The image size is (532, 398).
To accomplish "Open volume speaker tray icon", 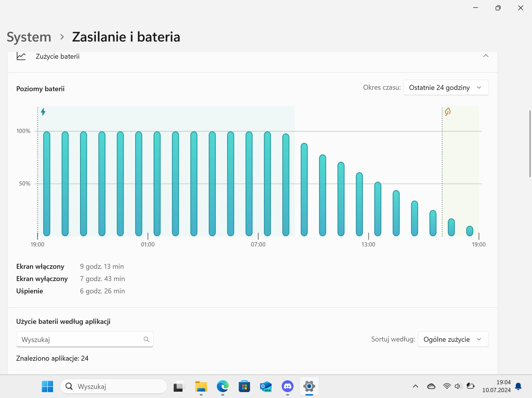I will pyautogui.click(x=458, y=386).
